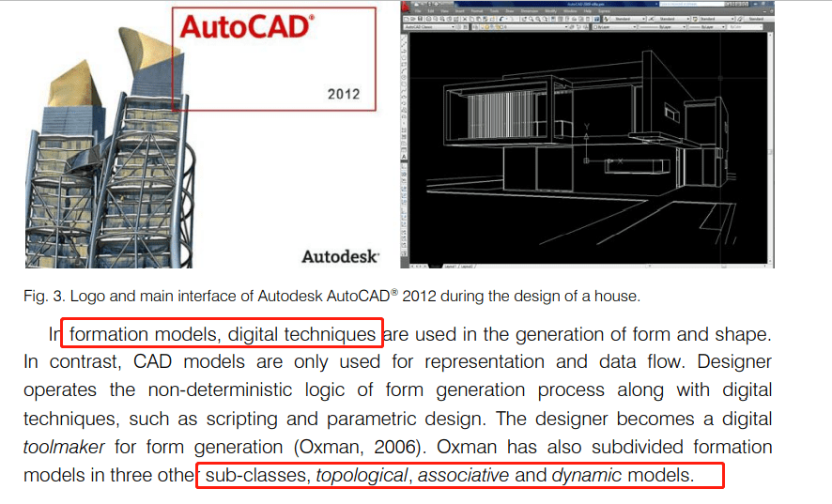Switch to the Layout1 tab
This screenshot has width=832, height=504.
coord(452,266)
